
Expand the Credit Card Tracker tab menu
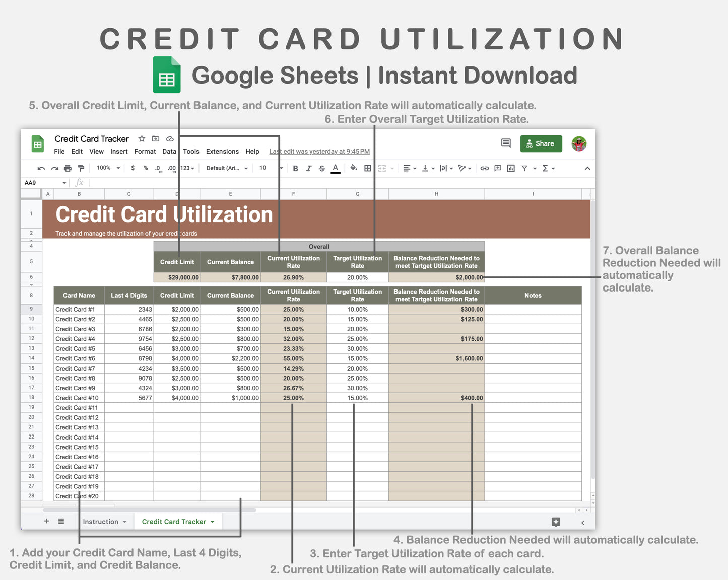[x=213, y=522]
